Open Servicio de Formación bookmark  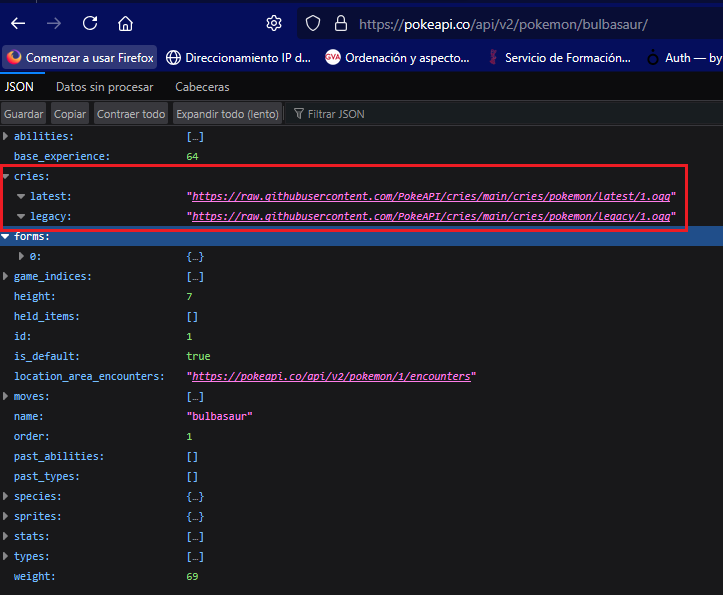point(559,58)
